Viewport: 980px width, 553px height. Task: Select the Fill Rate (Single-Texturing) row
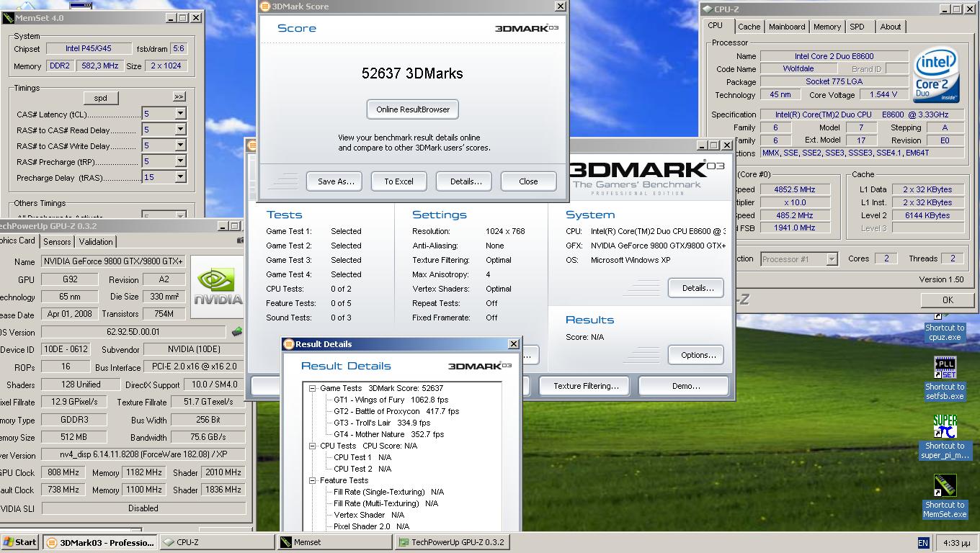point(388,492)
